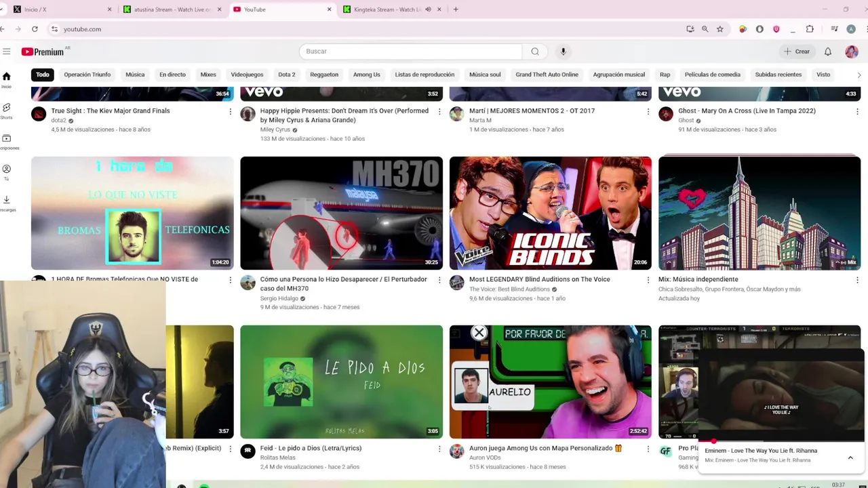Viewport: 868px width, 488px height.
Task: Select the Música soul chip
Action: pos(485,75)
